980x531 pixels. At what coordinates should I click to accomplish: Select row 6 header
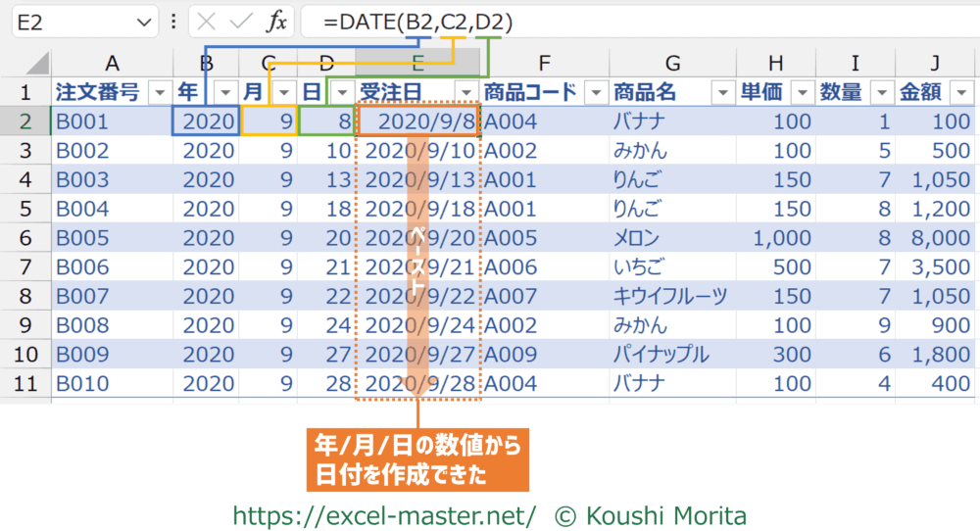[x=25, y=239]
